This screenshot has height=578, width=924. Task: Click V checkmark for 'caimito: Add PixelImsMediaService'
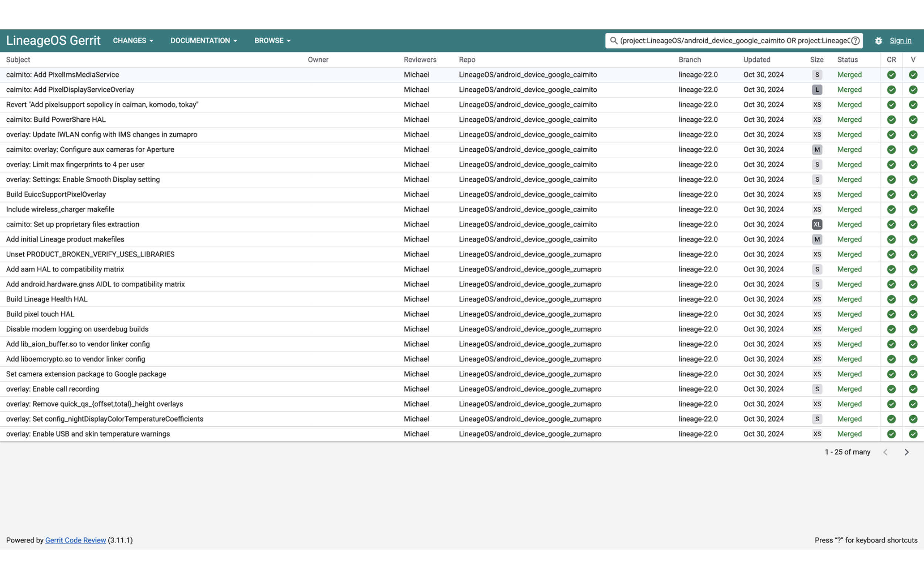click(x=913, y=75)
